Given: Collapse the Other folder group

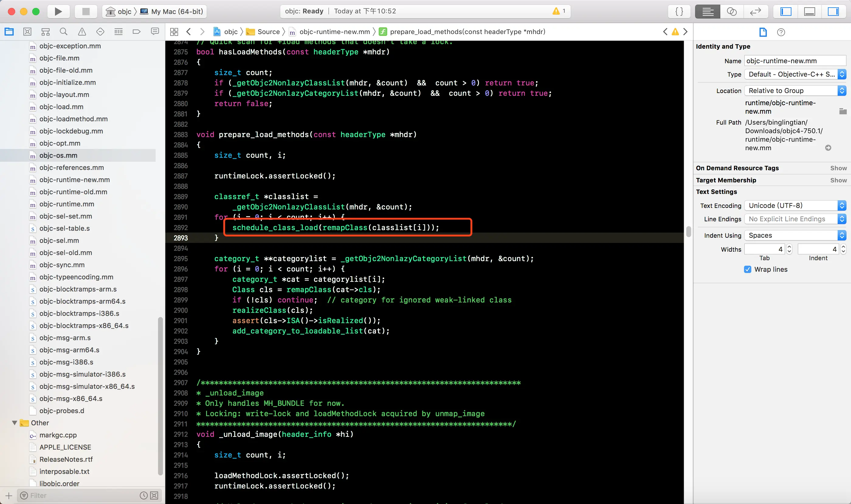Looking at the screenshot, I should [15, 423].
